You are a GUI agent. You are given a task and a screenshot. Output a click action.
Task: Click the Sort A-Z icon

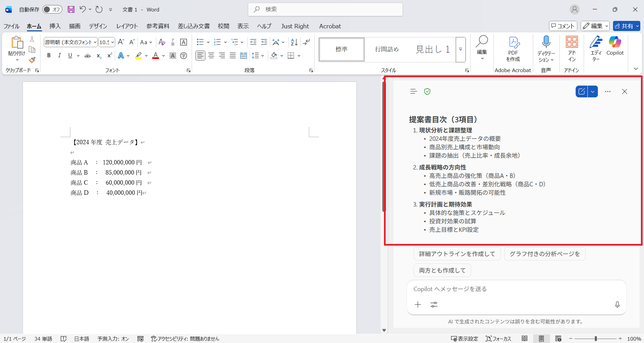point(294,42)
